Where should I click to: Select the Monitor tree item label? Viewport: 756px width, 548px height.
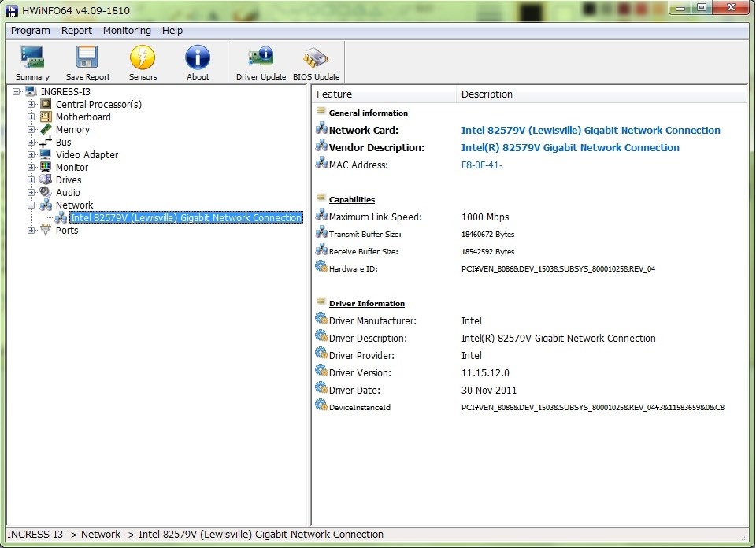coord(72,167)
